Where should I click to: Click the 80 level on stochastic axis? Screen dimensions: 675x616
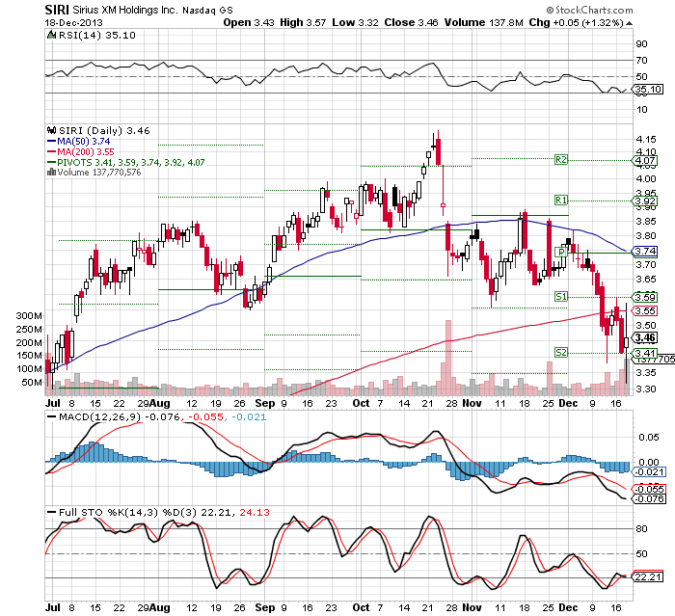click(641, 528)
